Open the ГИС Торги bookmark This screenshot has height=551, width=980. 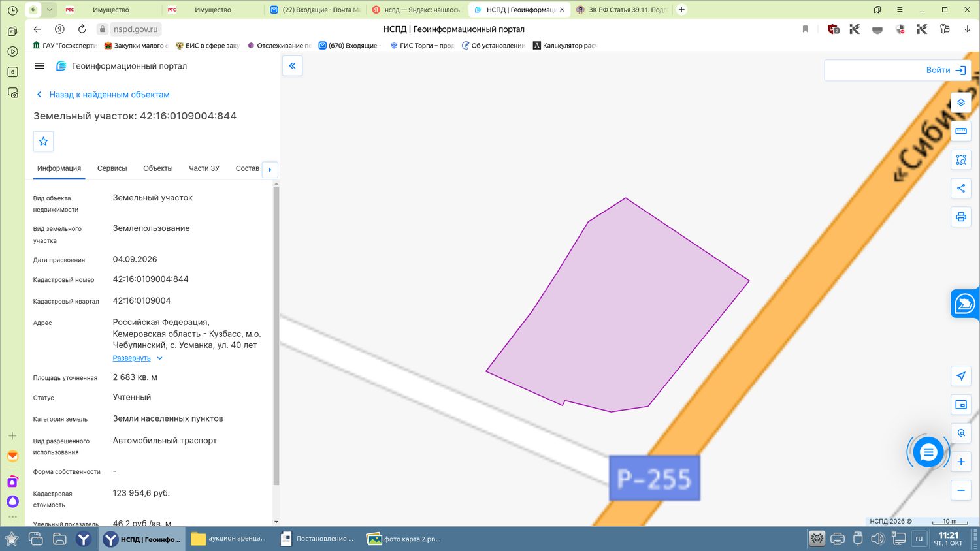[x=422, y=46]
